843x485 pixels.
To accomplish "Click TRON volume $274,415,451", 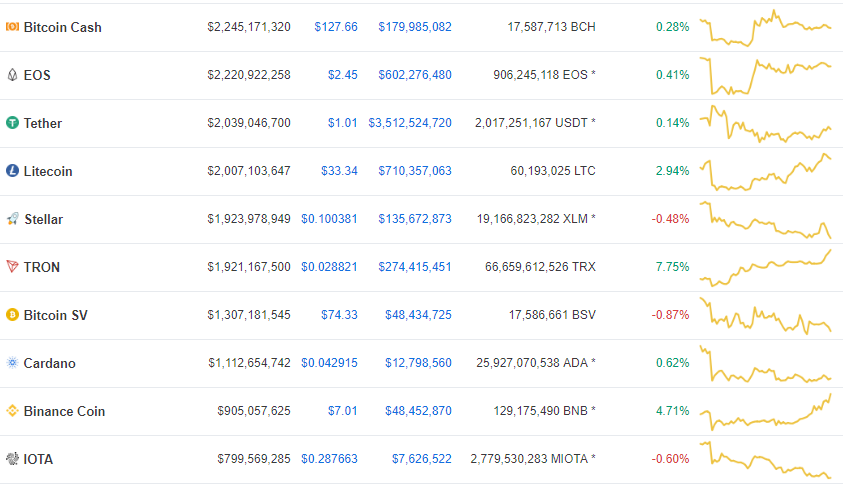I will (x=415, y=267).
